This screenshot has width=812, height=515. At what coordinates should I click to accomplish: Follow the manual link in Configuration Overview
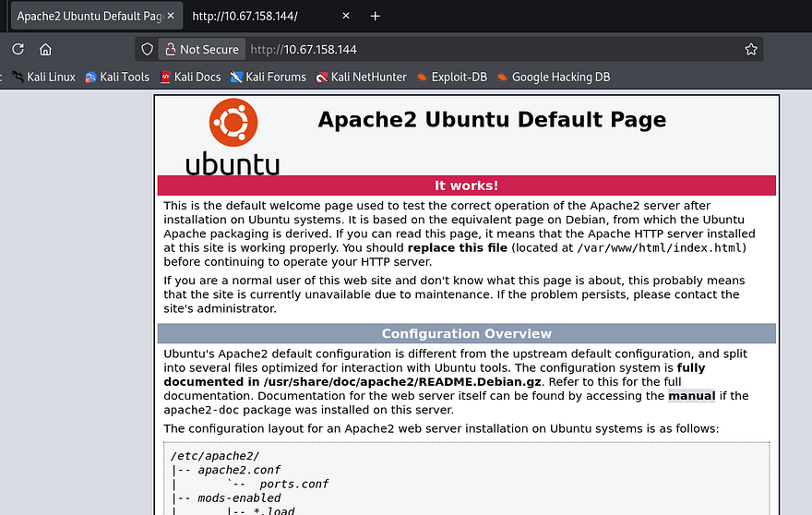pyautogui.click(x=691, y=396)
